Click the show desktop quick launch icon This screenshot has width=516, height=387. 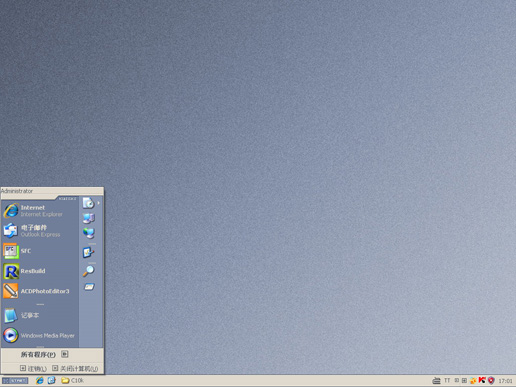(x=51, y=380)
